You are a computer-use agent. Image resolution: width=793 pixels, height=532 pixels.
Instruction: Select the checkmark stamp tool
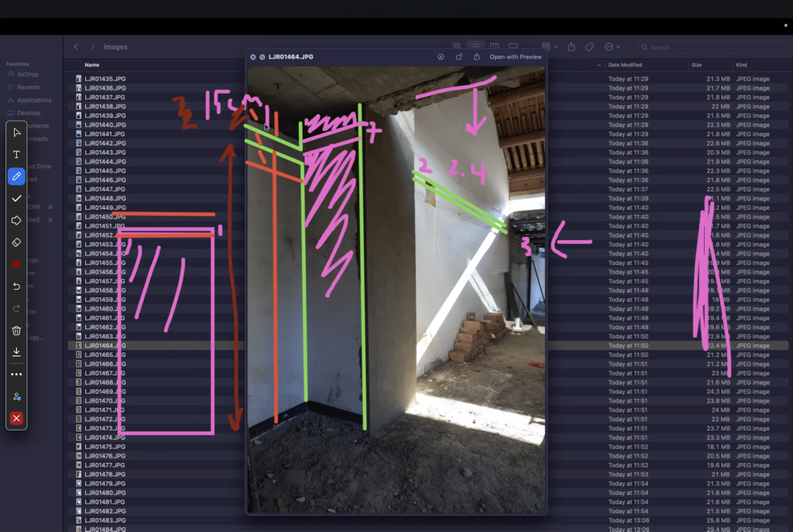click(x=16, y=199)
